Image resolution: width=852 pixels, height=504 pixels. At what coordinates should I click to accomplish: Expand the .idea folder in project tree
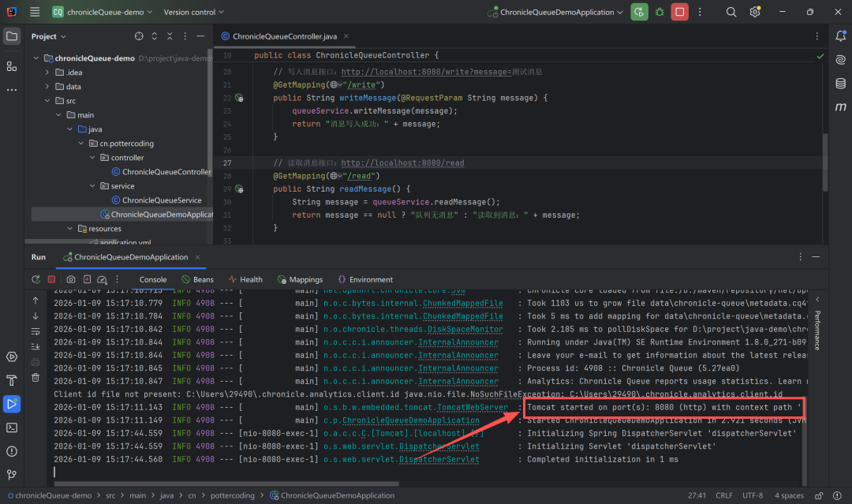tap(48, 73)
